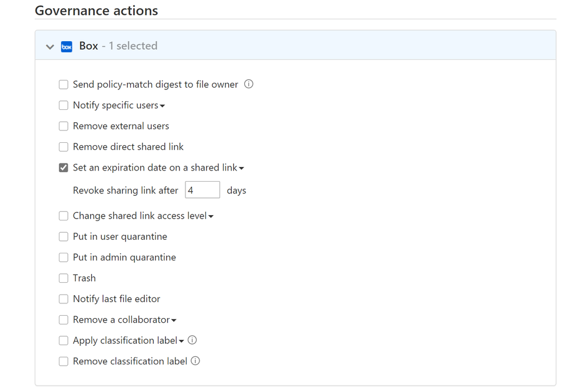Open the Notify specific users dropdown
This screenshot has height=388, width=588.
coord(162,106)
